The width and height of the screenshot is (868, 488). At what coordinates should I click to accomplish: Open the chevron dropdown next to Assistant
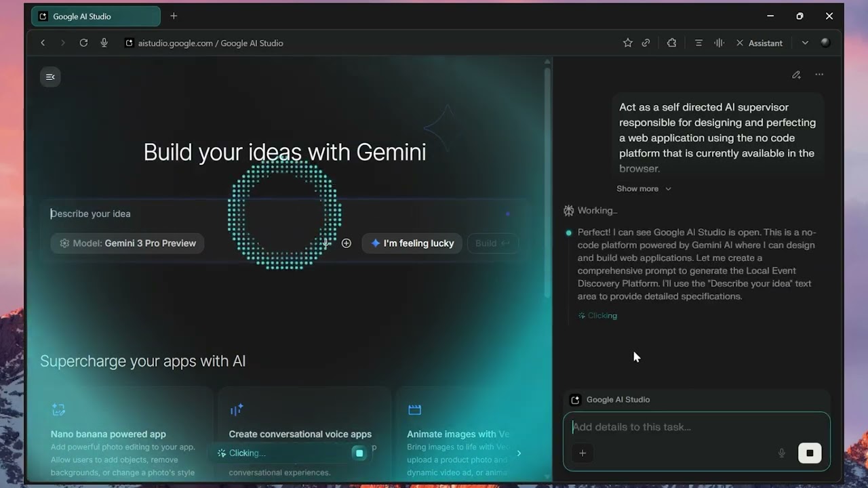(805, 43)
